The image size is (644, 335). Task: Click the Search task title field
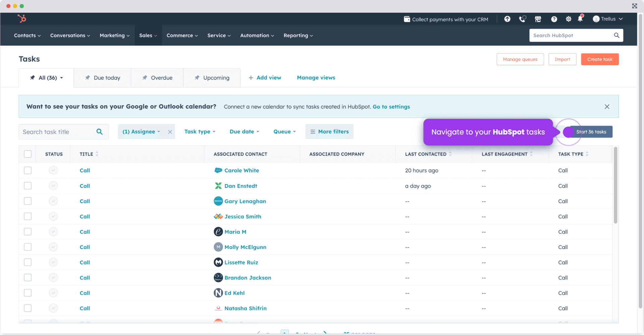click(x=57, y=132)
